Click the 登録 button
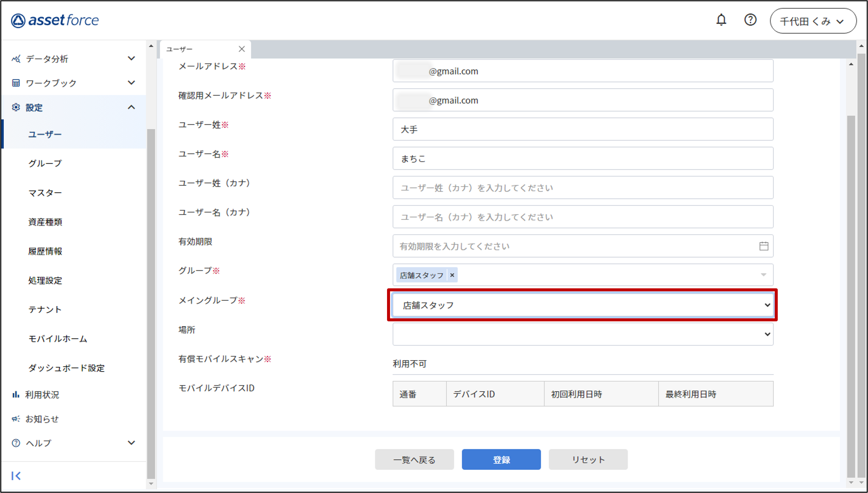This screenshot has width=868, height=493. pos(501,459)
